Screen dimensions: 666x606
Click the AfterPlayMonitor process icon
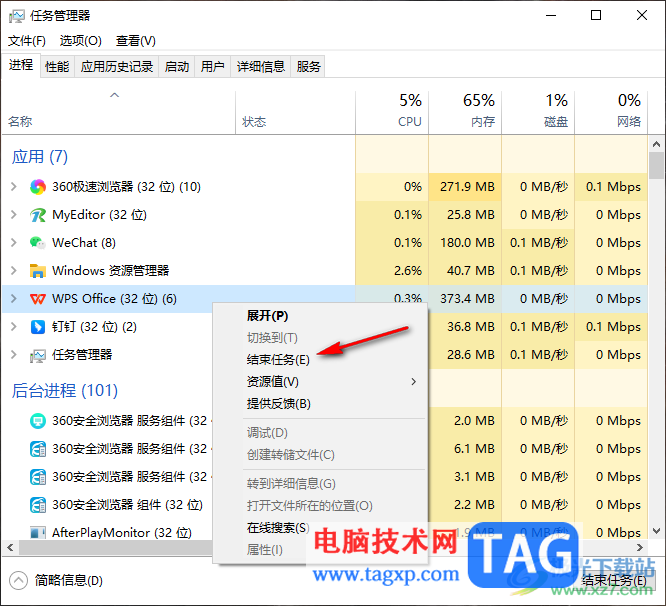[38, 533]
